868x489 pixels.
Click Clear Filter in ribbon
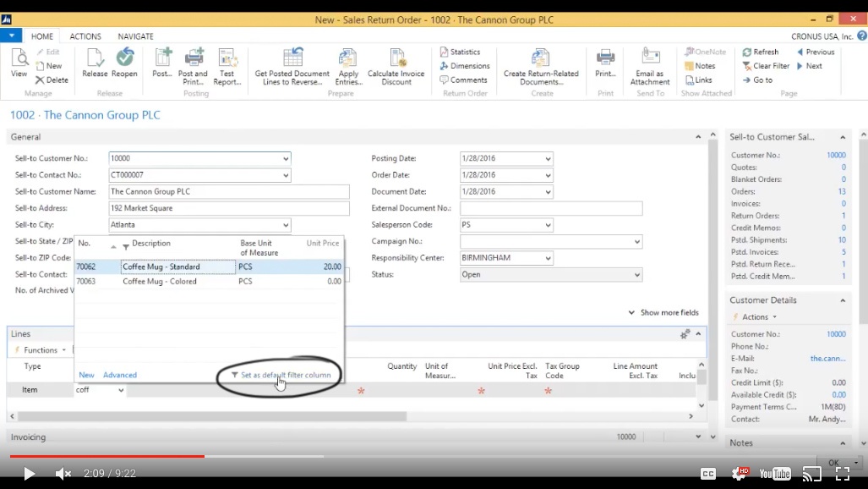pyautogui.click(x=766, y=65)
